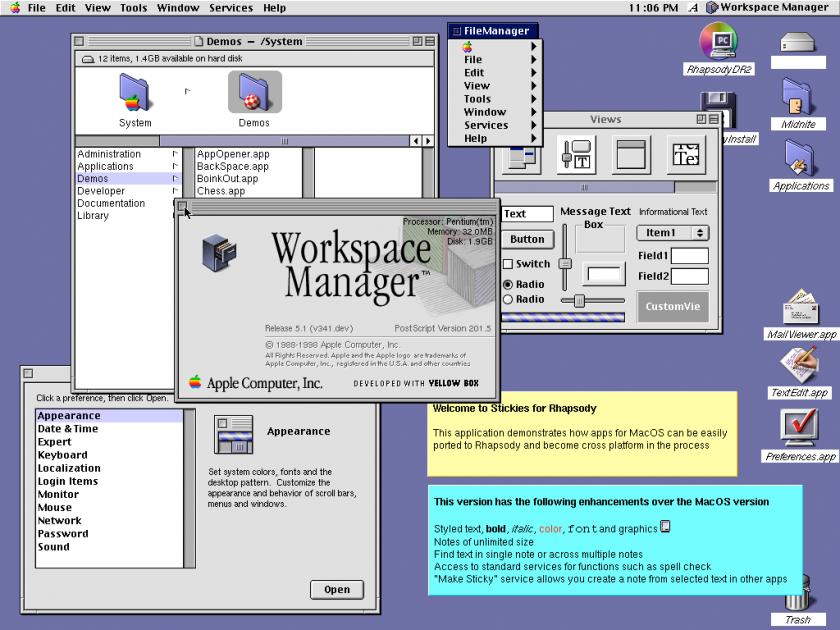
Task: Select Sound in the preferences list
Action: tap(109, 547)
